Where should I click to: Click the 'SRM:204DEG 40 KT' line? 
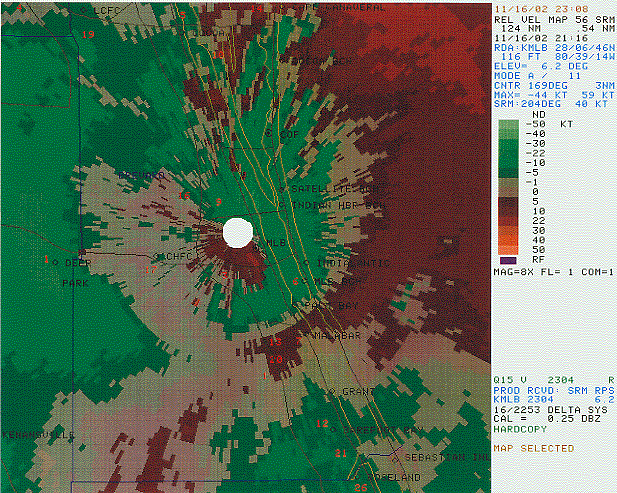coord(551,104)
